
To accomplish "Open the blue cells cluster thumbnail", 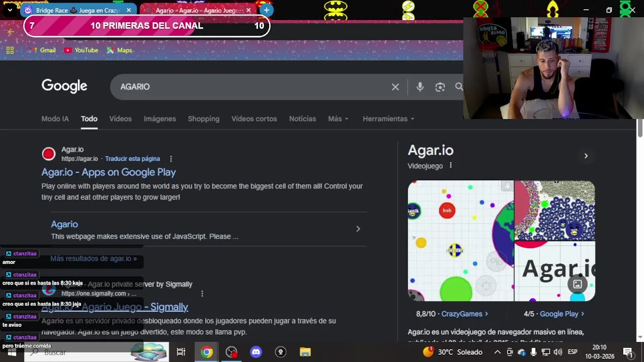I will 554,211.
